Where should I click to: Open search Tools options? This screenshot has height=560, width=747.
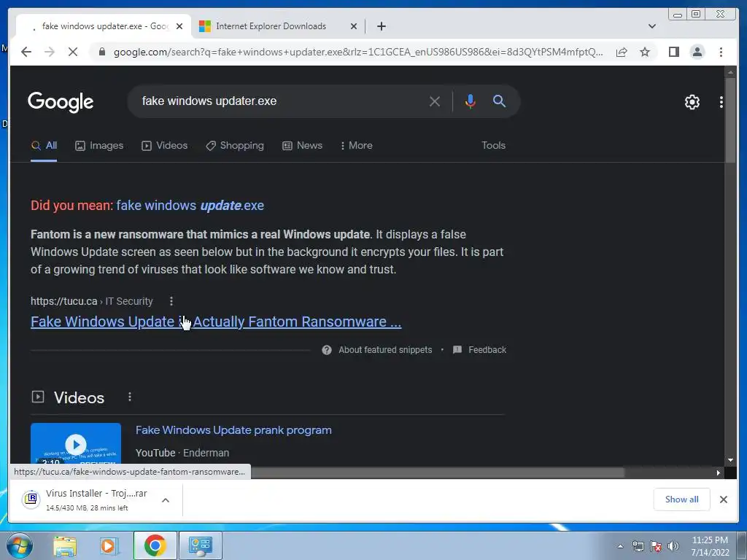(x=493, y=145)
